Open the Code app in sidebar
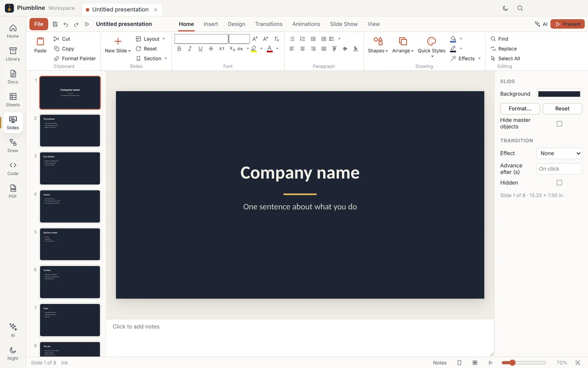Viewport: 588px width, 368px height. [x=13, y=169]
